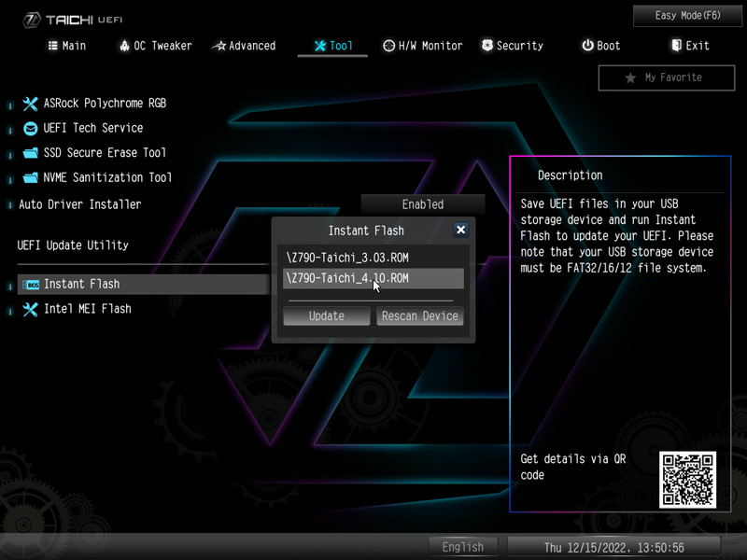Click the Security shield icon
Screen dimensions: 747x560
click(486, 46)
